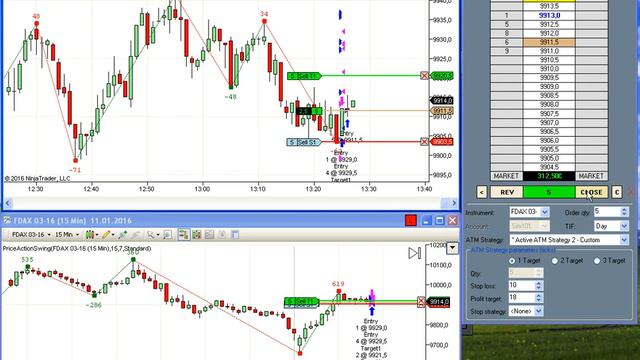Open the 15 Min interval selector
The image size is (640, 360).
(67, 235)
